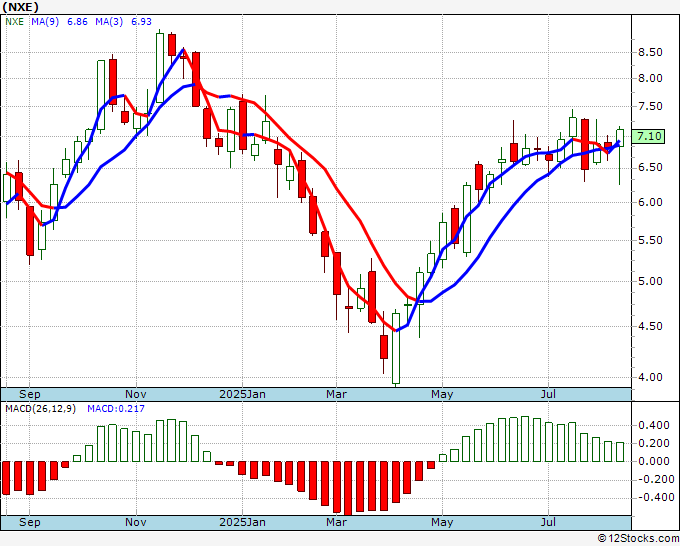
Task: Click the 7.50 price axis label
Action: (650, 107)
